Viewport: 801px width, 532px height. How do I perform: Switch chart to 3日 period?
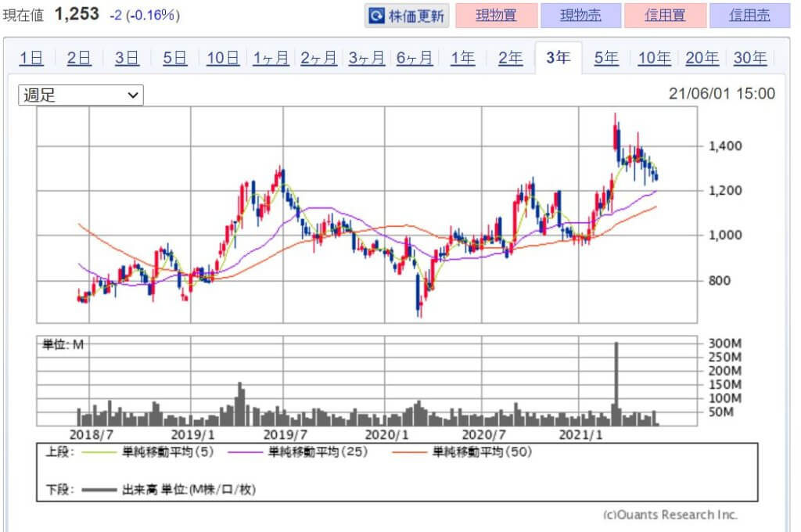click(127, 58)
